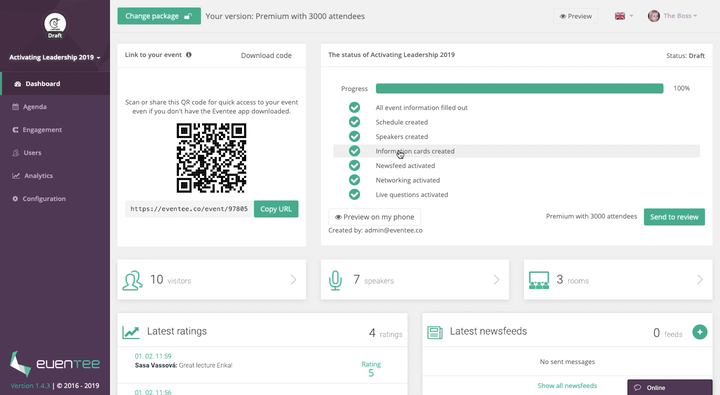Viewport: 720px width, 395px height.
Task: Open the Agenda sidebar item
Action: point(55,107)
